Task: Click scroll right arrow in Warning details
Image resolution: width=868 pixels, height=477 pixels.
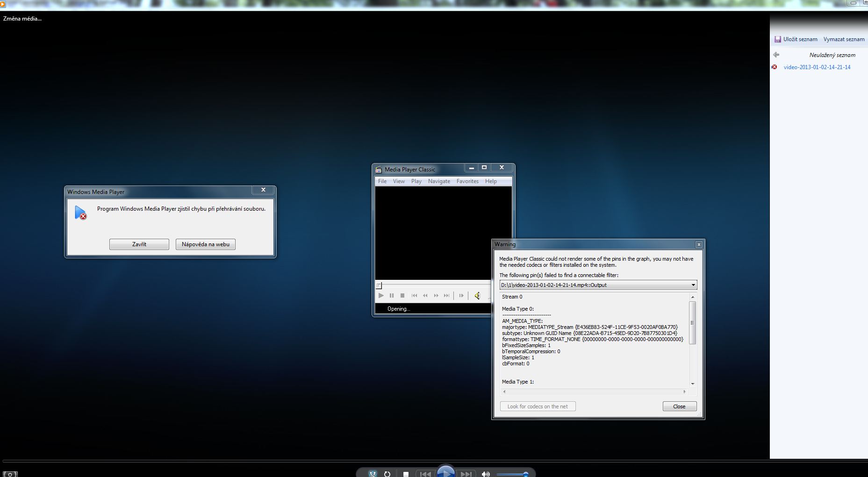Action: coord(685,392)
